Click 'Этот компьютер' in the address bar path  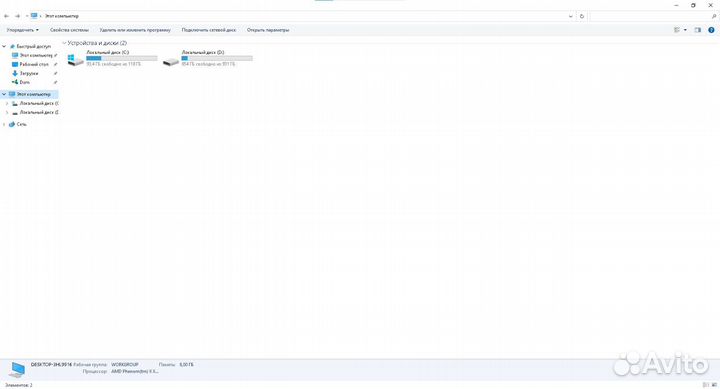62,16
